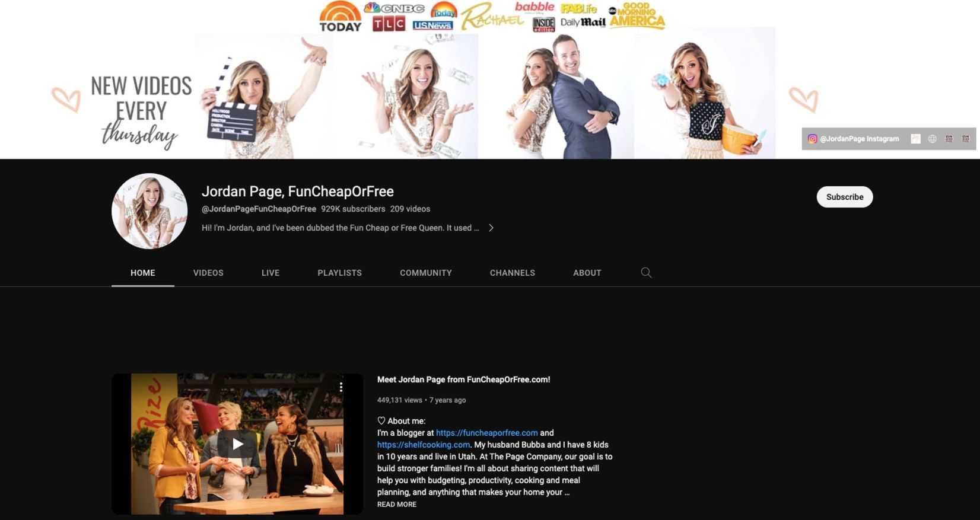Click the Instagram logo icon in banner
Image resolution: width=980 pixels, height=520 pixels.
click(812, 139)
